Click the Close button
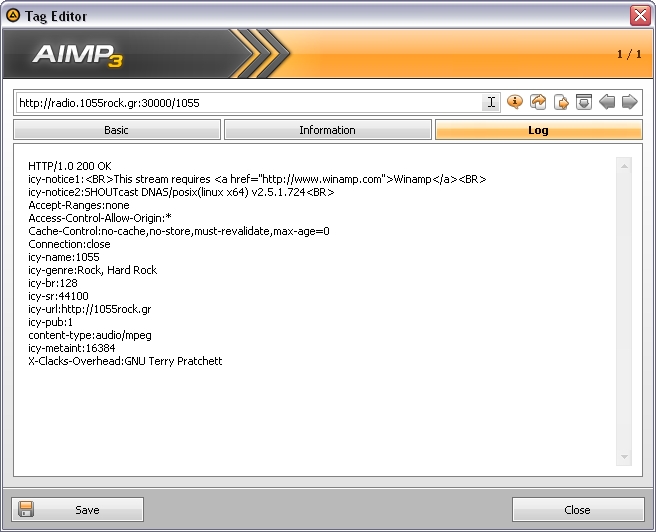 pos(578,509)
